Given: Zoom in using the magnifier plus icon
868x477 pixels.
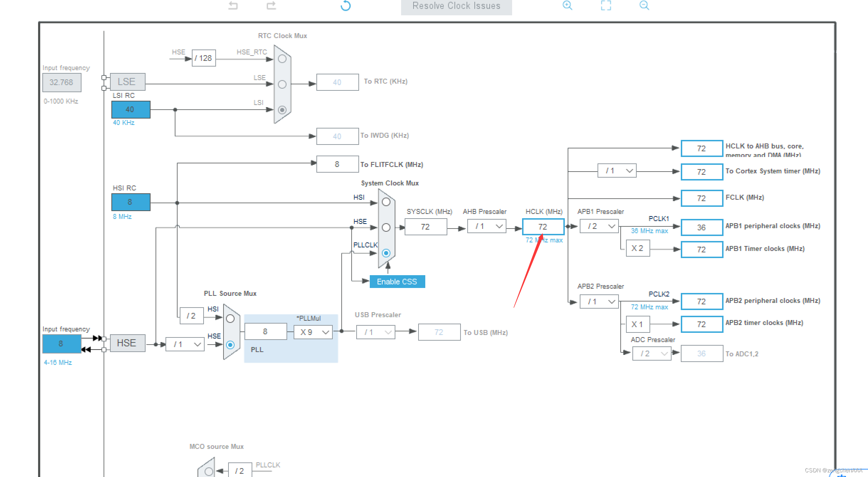Looking at the screenshot, I should click(567, 6).
